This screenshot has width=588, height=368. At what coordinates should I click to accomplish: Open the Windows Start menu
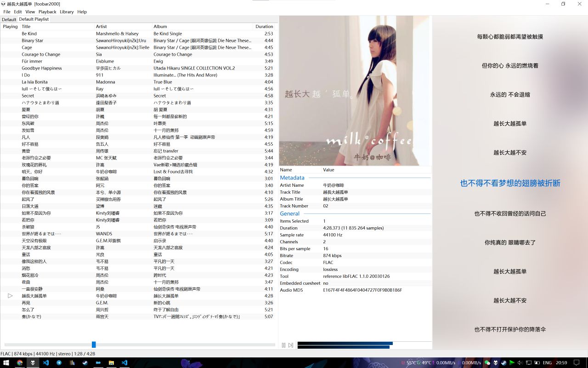click(x=6, y=362)
